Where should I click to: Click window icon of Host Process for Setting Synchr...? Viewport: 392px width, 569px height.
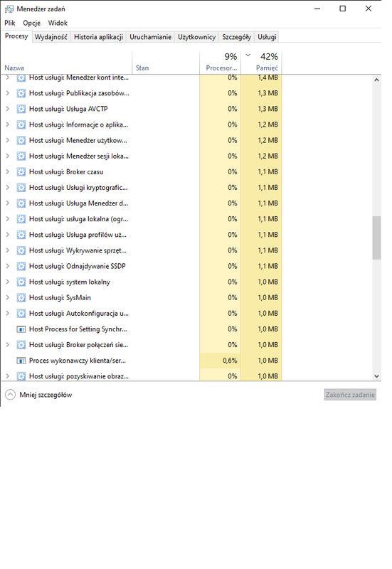coord(21,329)
